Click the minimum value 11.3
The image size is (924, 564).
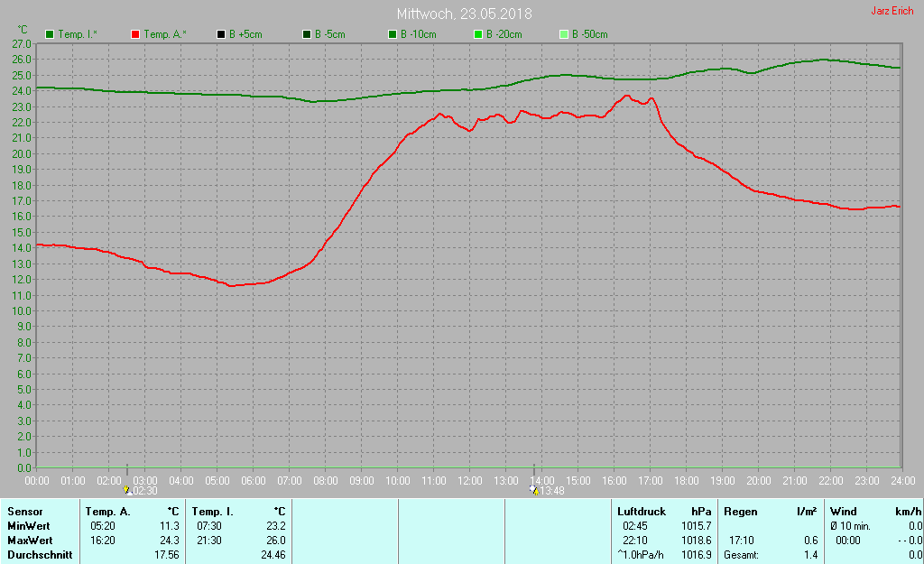tap(170, 526)
